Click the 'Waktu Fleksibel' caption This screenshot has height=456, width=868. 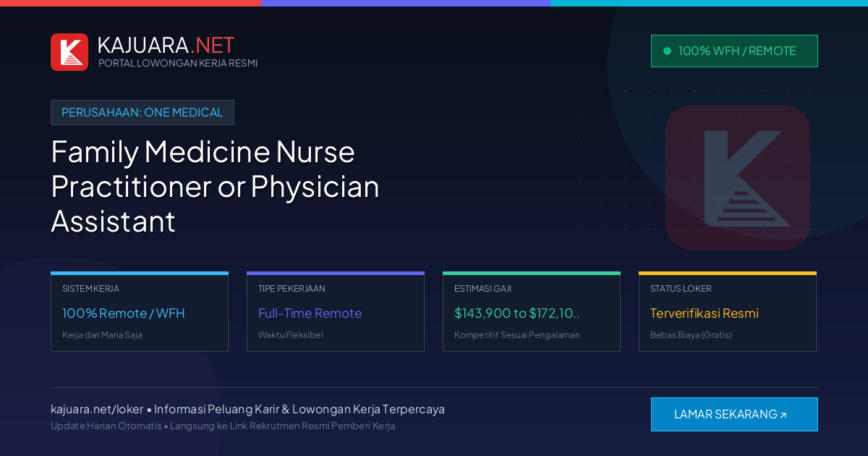coord(291,335)
